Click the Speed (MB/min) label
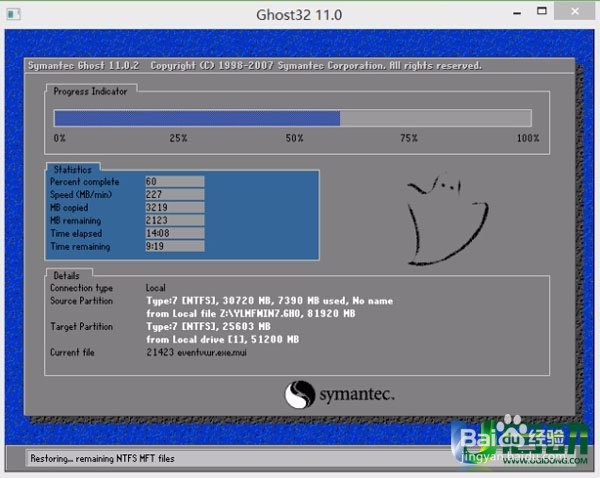The width and height of the screenshot is (600, 478). tap(81, 194)
